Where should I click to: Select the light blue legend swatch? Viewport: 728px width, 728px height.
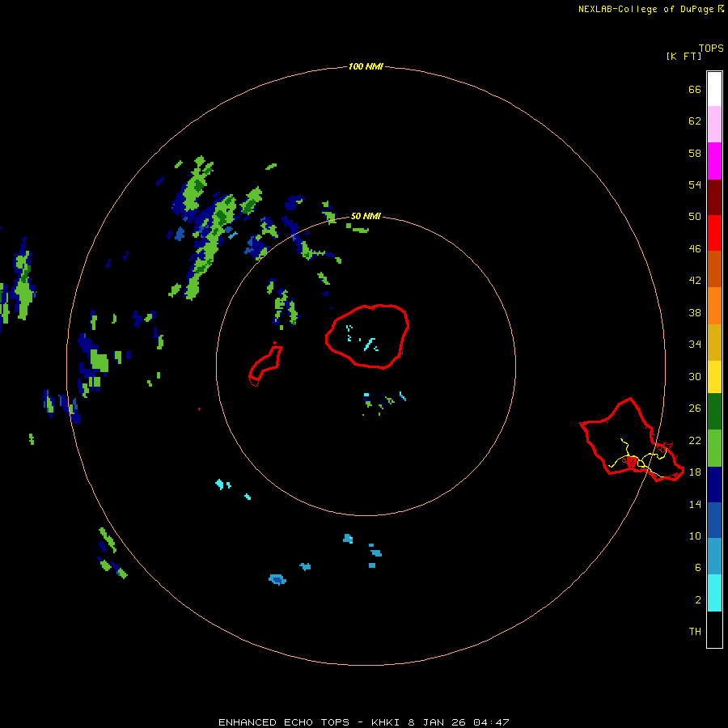click(x=714, y=556)
